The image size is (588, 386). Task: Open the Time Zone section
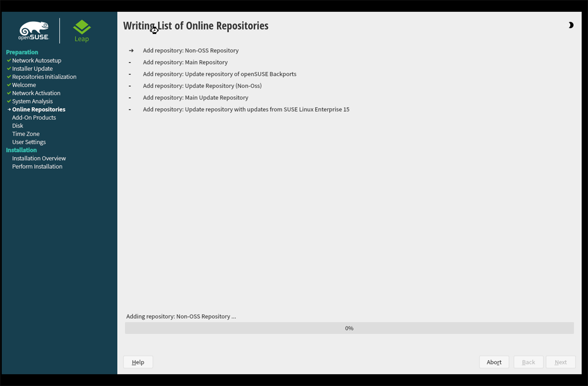(25, 133)
